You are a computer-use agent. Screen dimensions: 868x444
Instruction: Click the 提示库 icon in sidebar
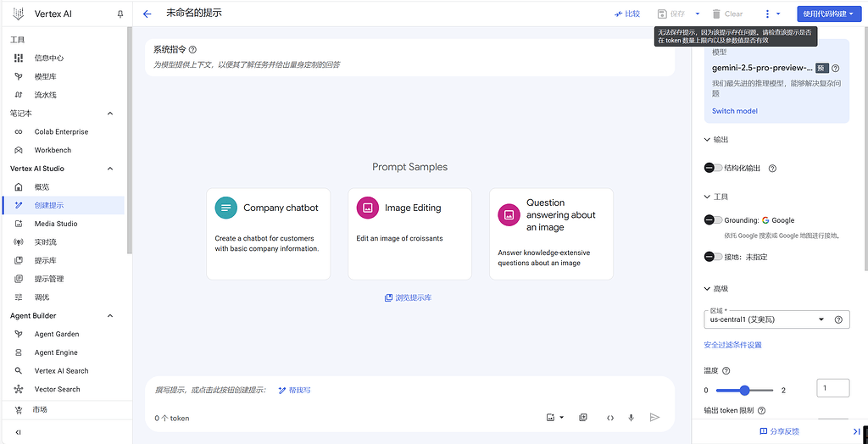[x=19, y=260]
